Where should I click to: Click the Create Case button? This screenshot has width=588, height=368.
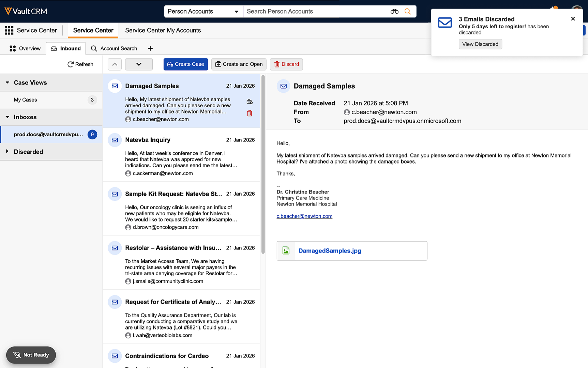[185, 64]
